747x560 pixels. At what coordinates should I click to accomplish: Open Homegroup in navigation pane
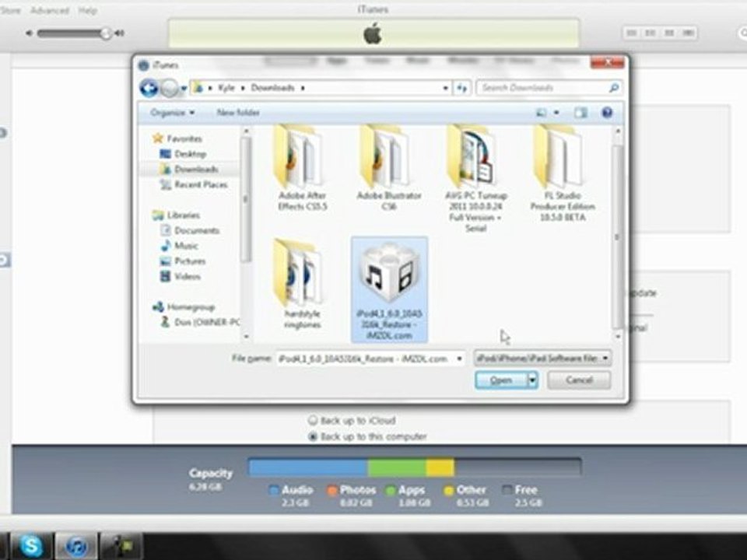coord(184,307)
